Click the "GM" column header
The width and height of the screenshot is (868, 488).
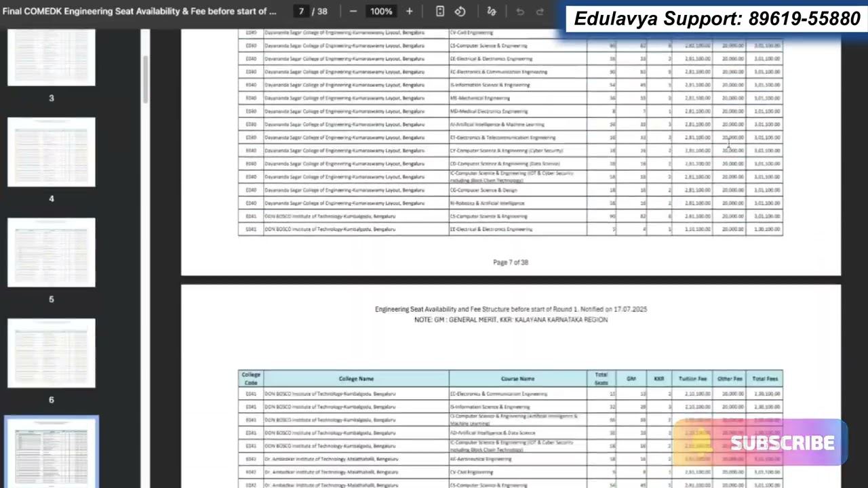point(631,379)
